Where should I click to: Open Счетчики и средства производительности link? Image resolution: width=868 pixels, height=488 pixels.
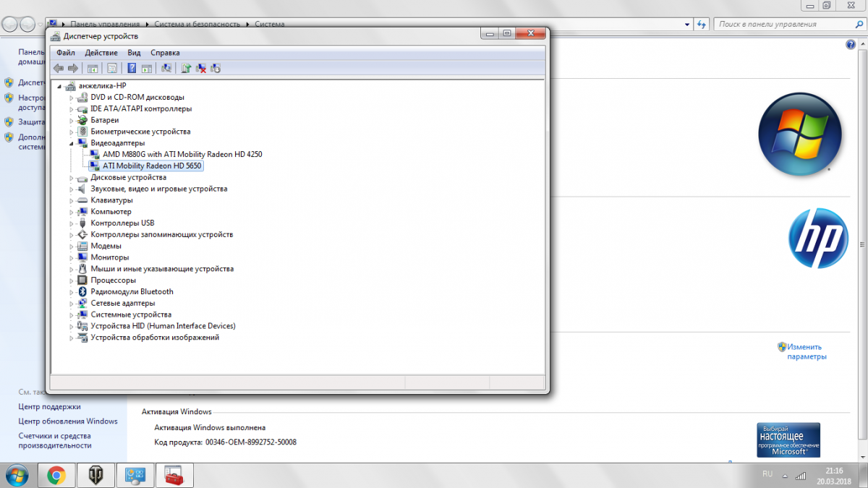pyautogui.click(x=55, y=441)
